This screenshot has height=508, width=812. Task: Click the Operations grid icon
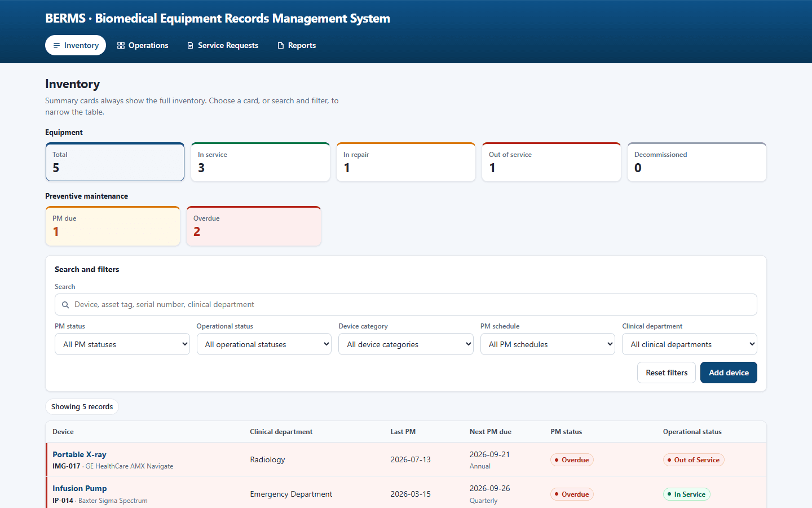coord(121,46)
